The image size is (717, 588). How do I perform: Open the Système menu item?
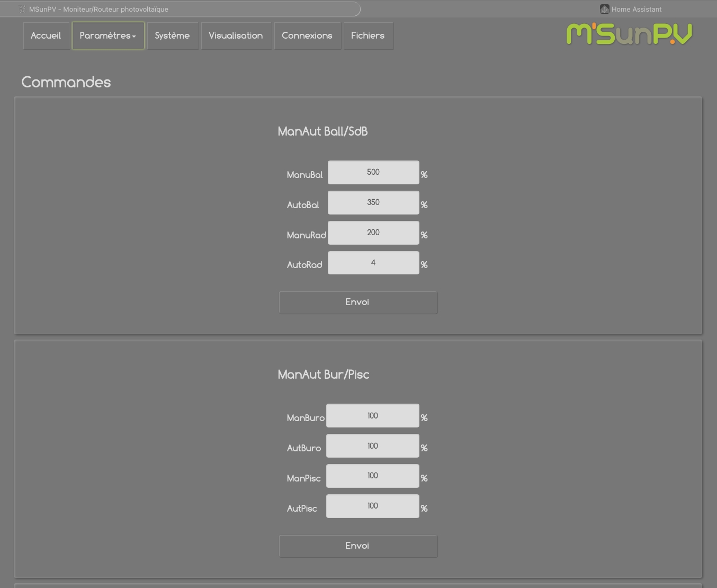(x=173, y=35)
